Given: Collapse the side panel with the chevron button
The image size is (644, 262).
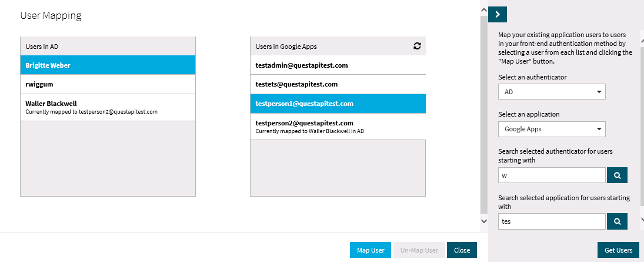Looking at the screenshot, I should (498, 14).
